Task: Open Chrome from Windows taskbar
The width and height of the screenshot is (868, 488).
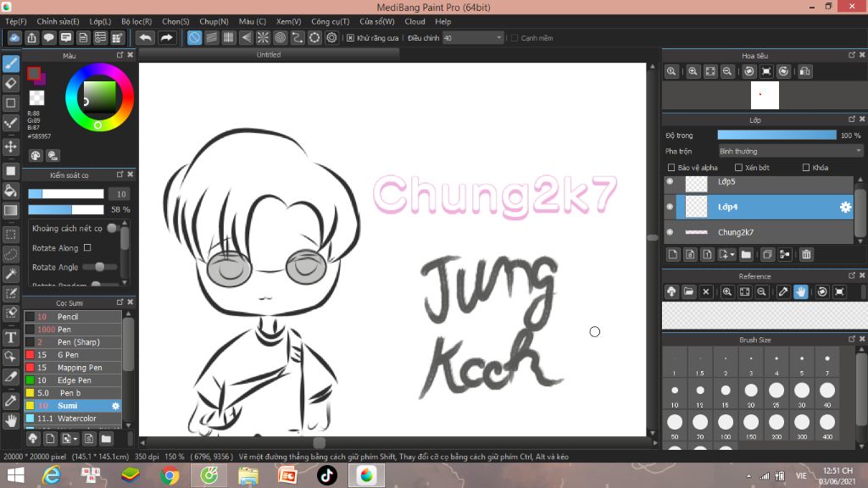Action: (170, 475)
